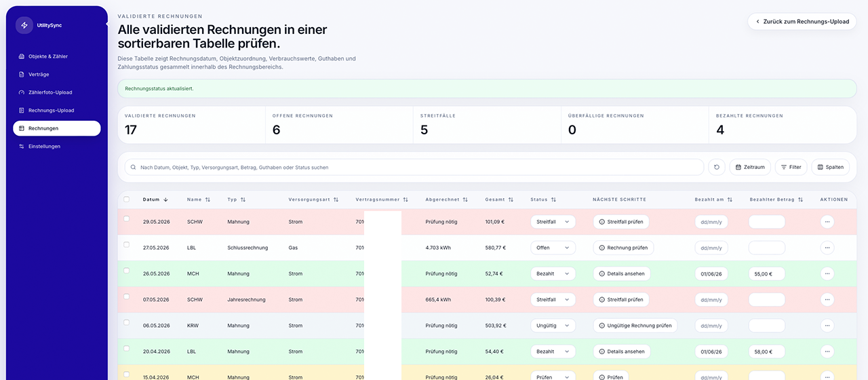868x380 pixels.
Task: Toggle the select-all checkbox in the table header
Action: coord(127,199)
